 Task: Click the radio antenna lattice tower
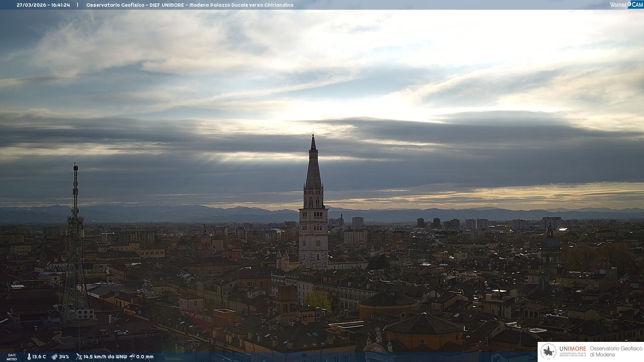[x=75, y=241]
